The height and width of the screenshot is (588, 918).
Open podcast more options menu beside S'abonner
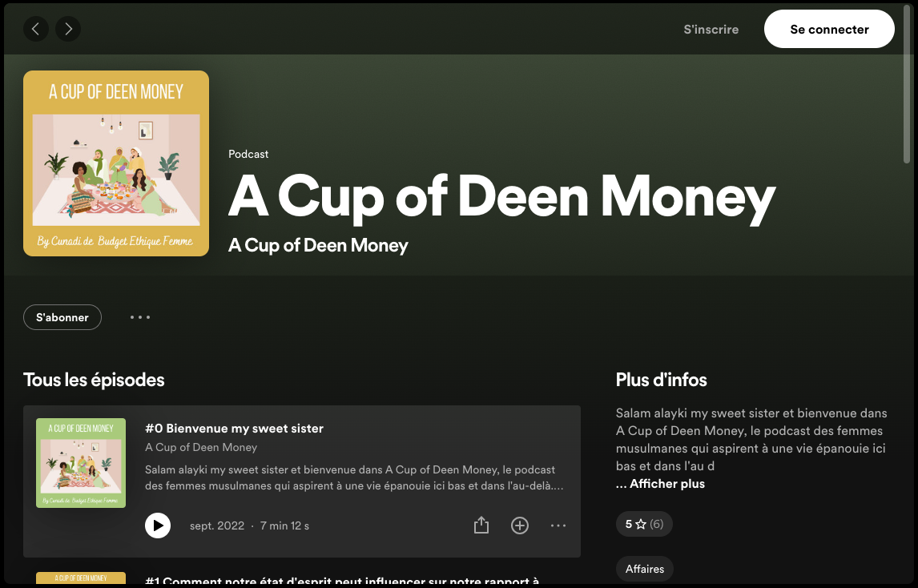pyautogui.click(x=140, y=317)
